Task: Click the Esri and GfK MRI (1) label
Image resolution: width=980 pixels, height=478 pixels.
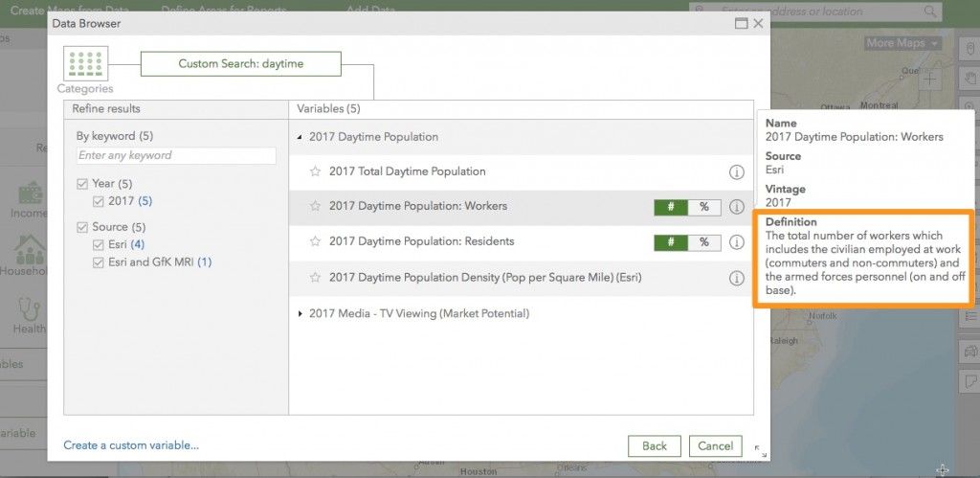Action: pyautogui.click(x=160, y=262)
